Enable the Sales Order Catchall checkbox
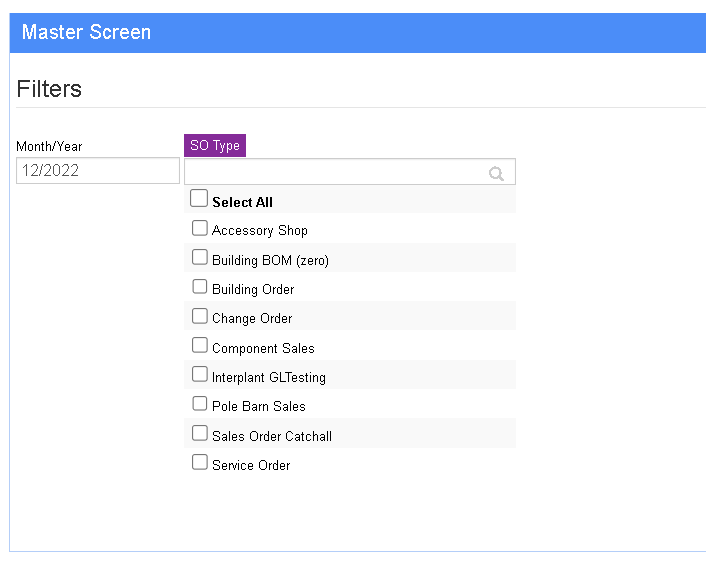The width and height of the screenshot is (706, 572). (199, 433)
